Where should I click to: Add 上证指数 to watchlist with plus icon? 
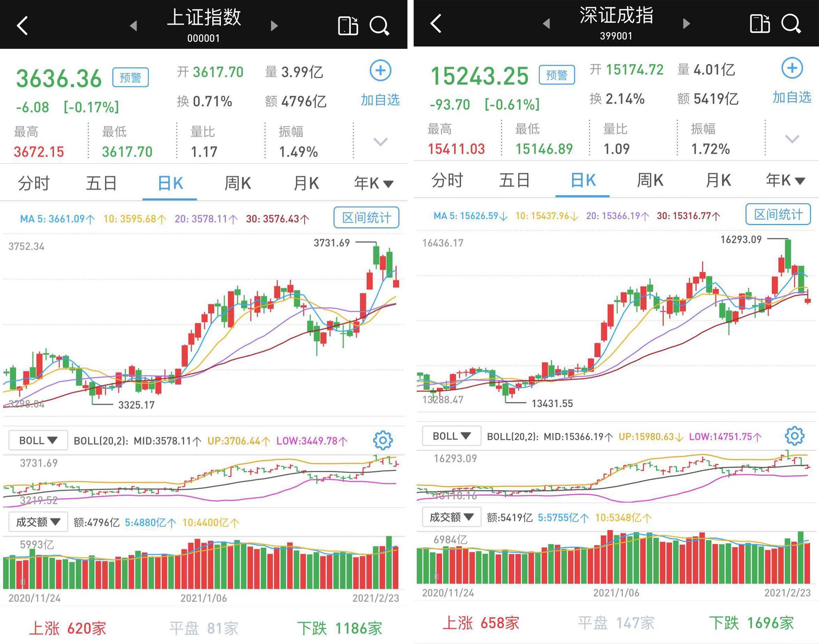[380, 71]
